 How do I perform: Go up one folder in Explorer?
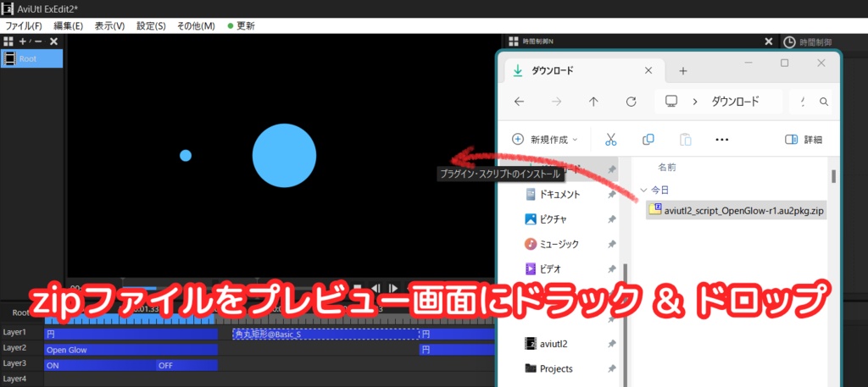click(593, 102)
